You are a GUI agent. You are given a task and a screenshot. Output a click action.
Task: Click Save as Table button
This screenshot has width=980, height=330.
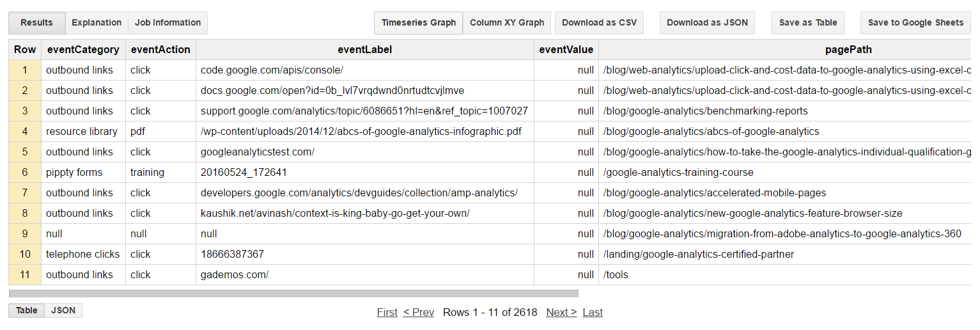(x=808, y=23)
